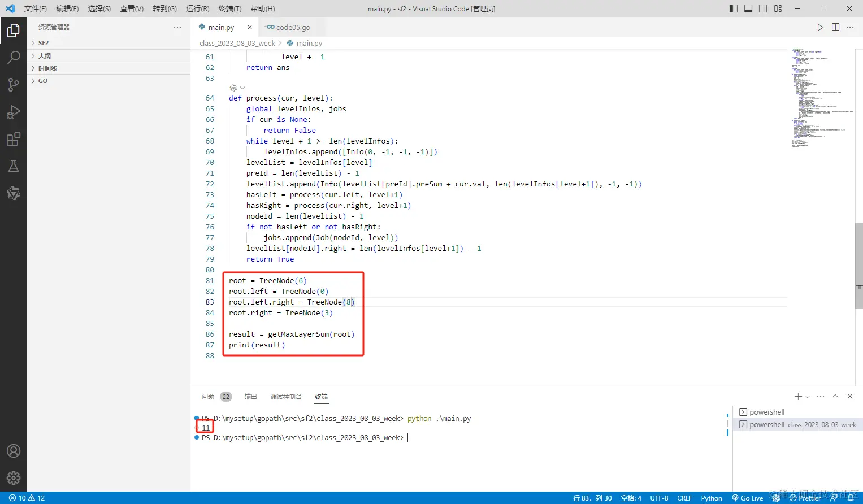The width and height of the screenshot is (863, 504).
Task: Open the Manage gear menu
Action: click(x=14, y=478)
